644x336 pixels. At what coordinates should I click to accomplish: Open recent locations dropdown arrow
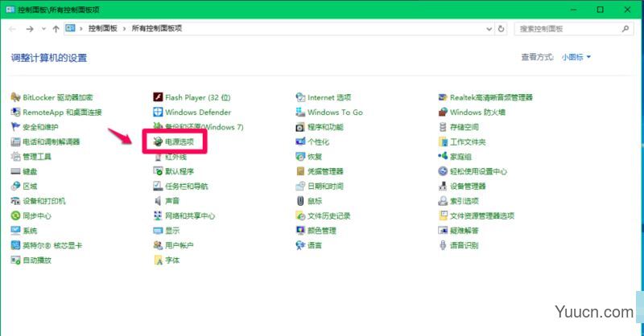43,29
